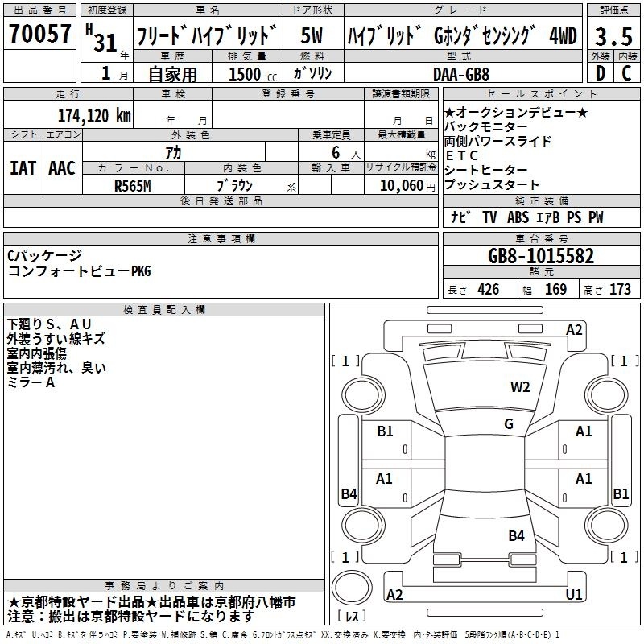Click the B1 mark beside the G windshield row
This screenshot has height=644, width=644.
(386, 431)
